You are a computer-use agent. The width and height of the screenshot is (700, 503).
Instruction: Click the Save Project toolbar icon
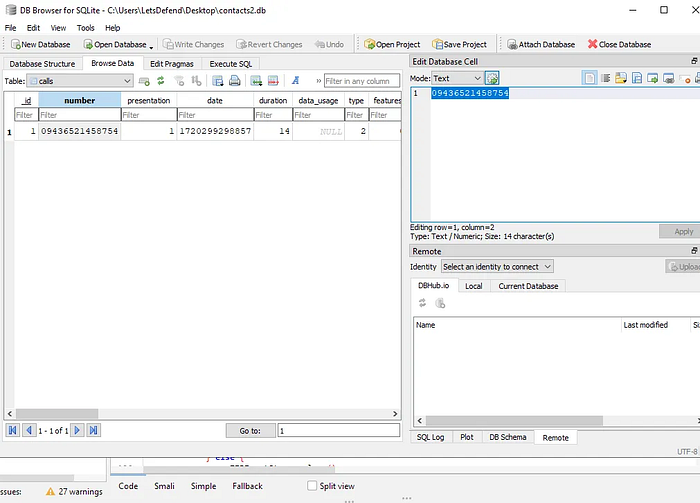tap(438, 44)
